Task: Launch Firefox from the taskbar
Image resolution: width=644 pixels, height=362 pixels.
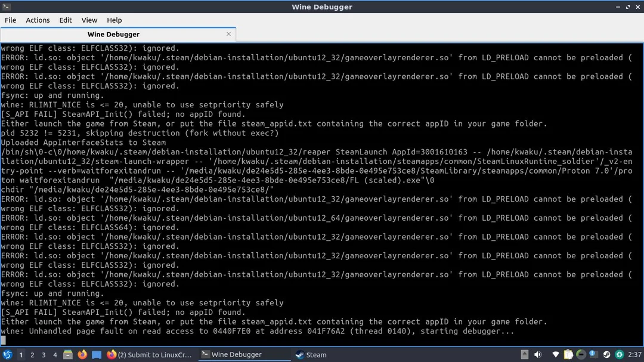Action: pos(82,354)
